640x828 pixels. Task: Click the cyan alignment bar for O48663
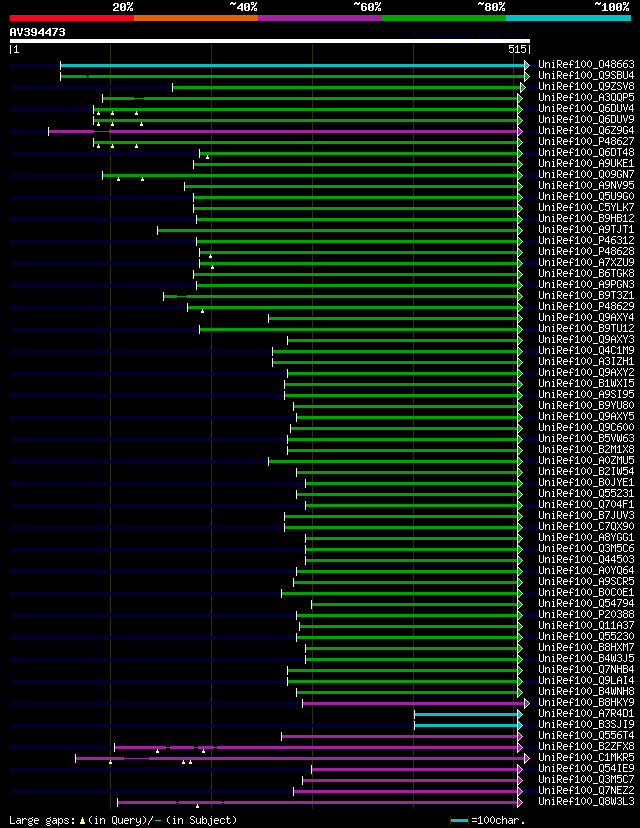293,65
